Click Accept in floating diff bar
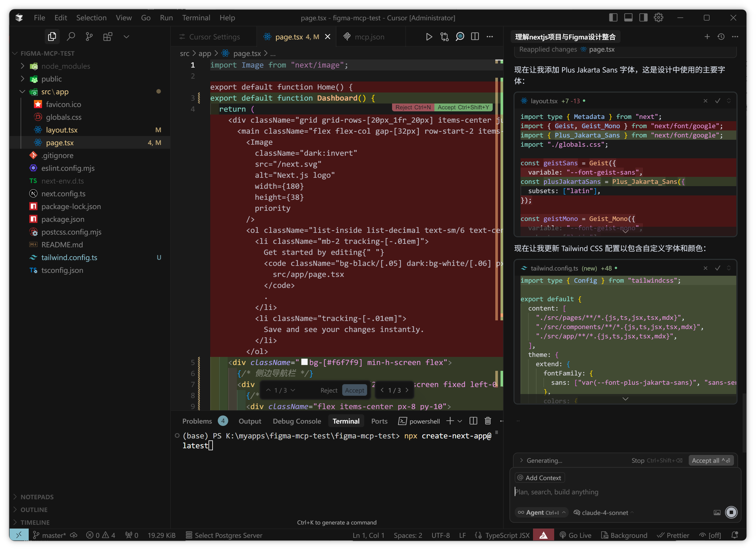This screenshot has height=550, width=756. click(354, 390)
